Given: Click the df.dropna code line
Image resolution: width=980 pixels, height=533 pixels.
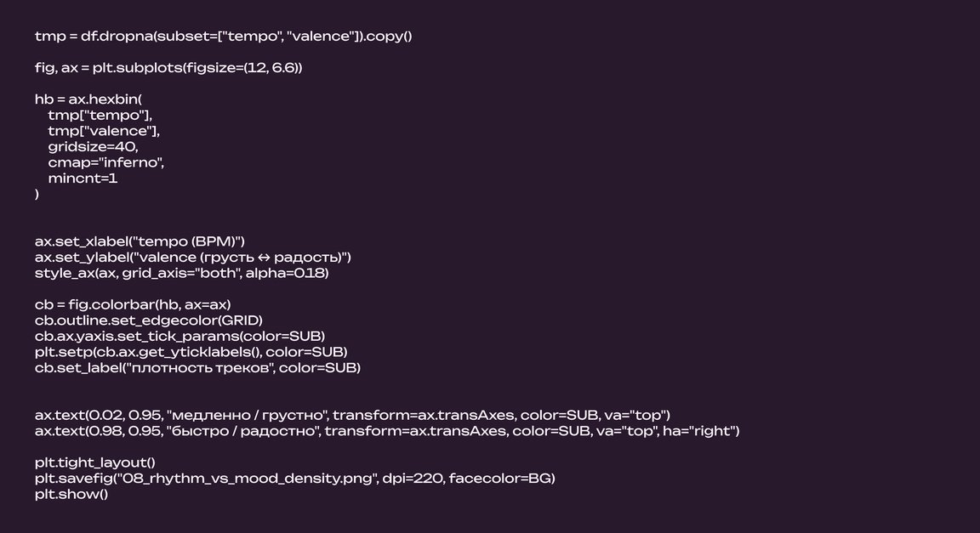Looking at the screenshot, I should [x=223, y=37].
